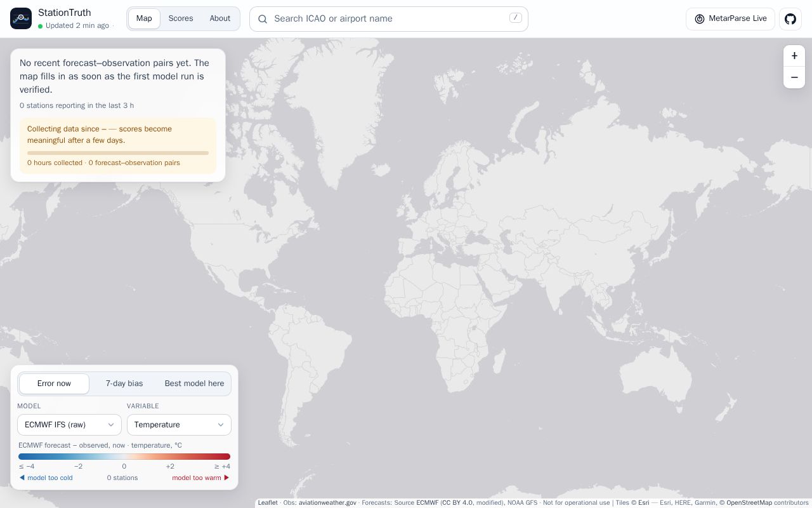Click the blue model too cold arrow
812x508 pixels.
(22, 478)
